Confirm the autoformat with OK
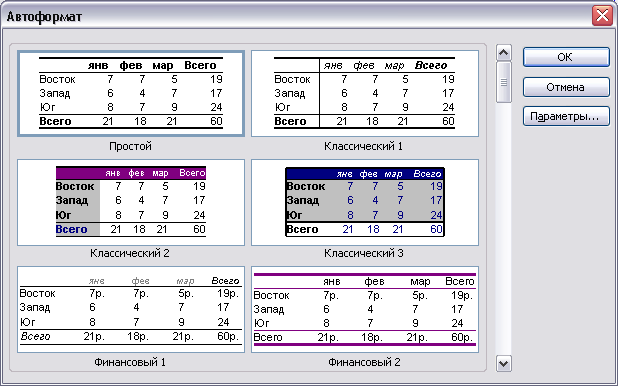 coord(566,57)
